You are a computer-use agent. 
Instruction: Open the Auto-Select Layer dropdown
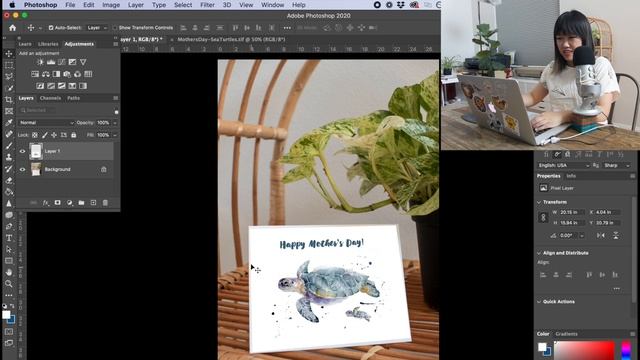tap(97, 28)
